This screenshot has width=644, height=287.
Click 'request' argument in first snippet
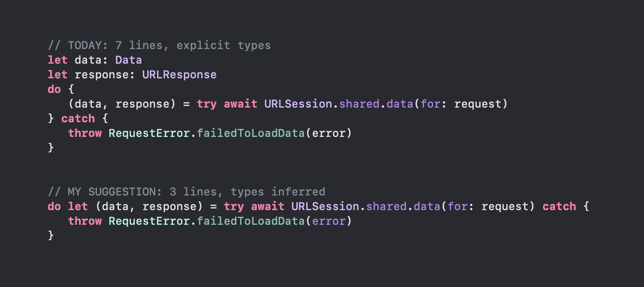click(x=478, y=104)
